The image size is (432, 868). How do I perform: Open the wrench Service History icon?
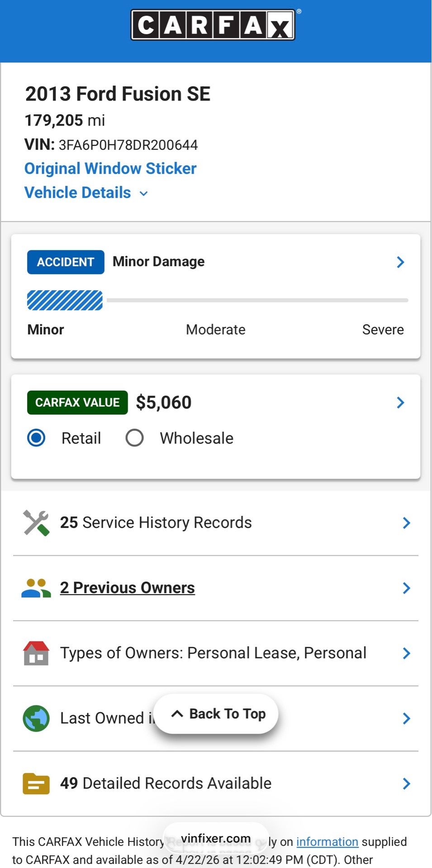tap(36, 523)
